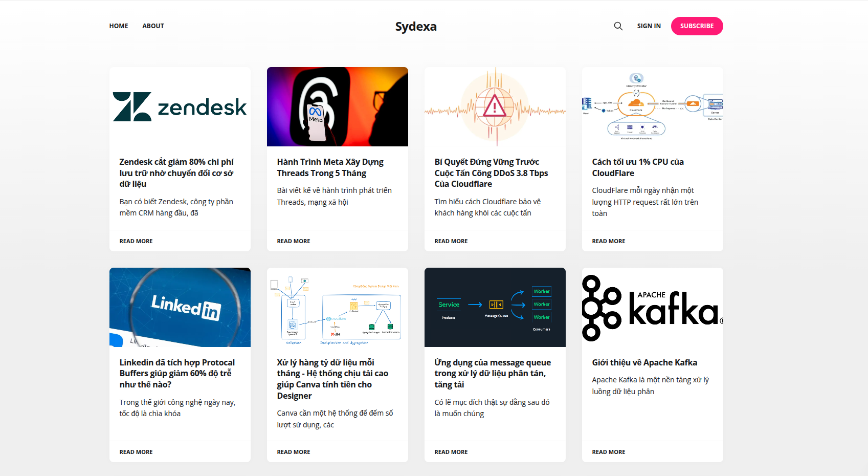
Task: Open title 'Cách tối ưu 1% CPU của CloudFlare'
Action: point(638,167)
